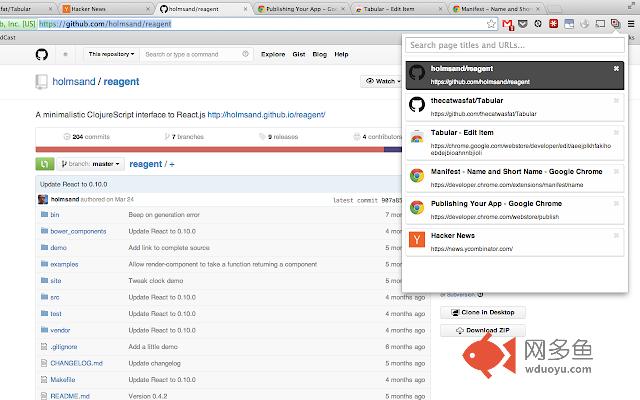Open the branch: master dropdown
The width and height of the screenshot is (640, 400).
click(x=90, y=164)
